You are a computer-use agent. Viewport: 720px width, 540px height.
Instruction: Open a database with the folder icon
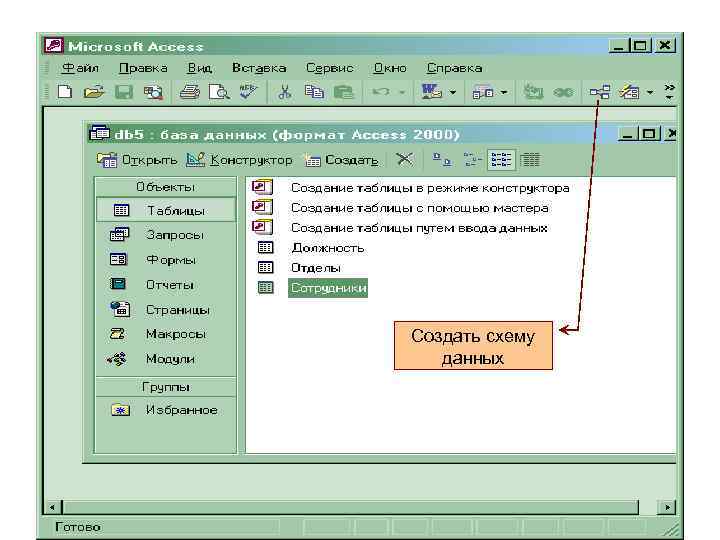[x=94, y=92]
